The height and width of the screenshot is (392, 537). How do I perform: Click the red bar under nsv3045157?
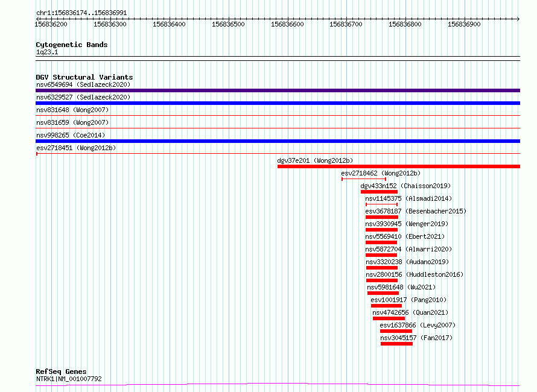[x=396, y=344]
